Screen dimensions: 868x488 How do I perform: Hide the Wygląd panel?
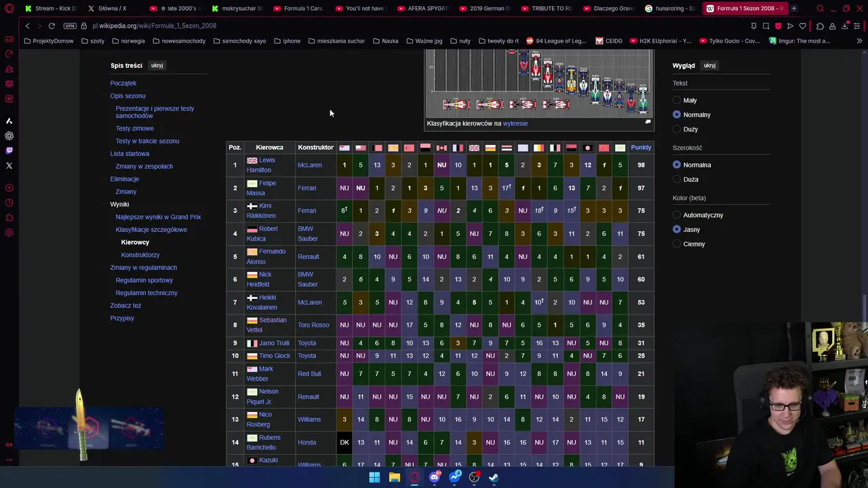coord(709,66)
